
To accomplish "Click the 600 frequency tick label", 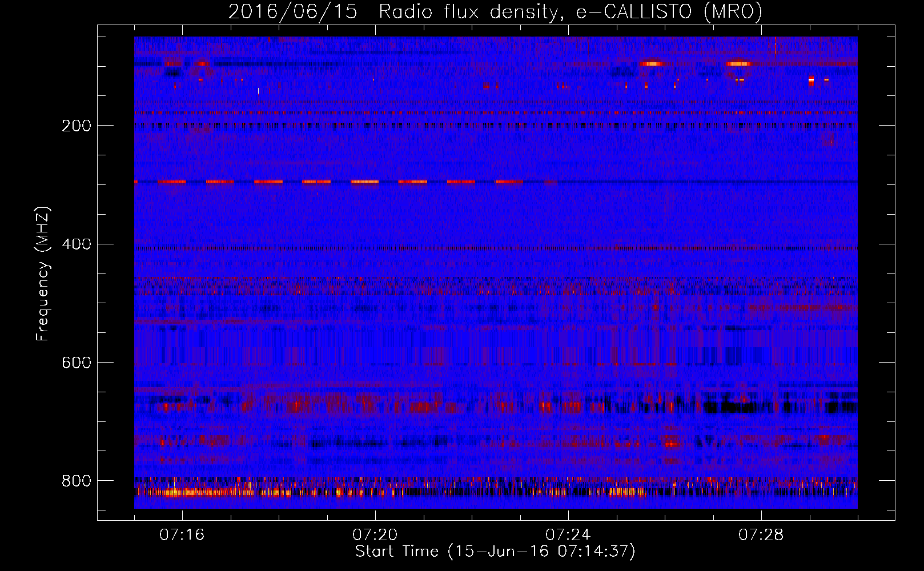I will (x=77, y=363).
